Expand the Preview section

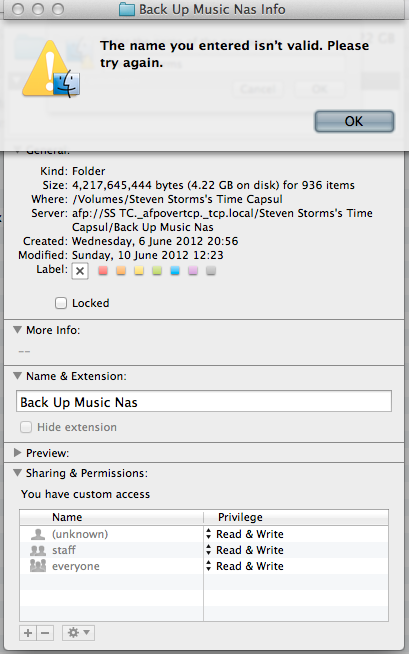click(18, 453)
